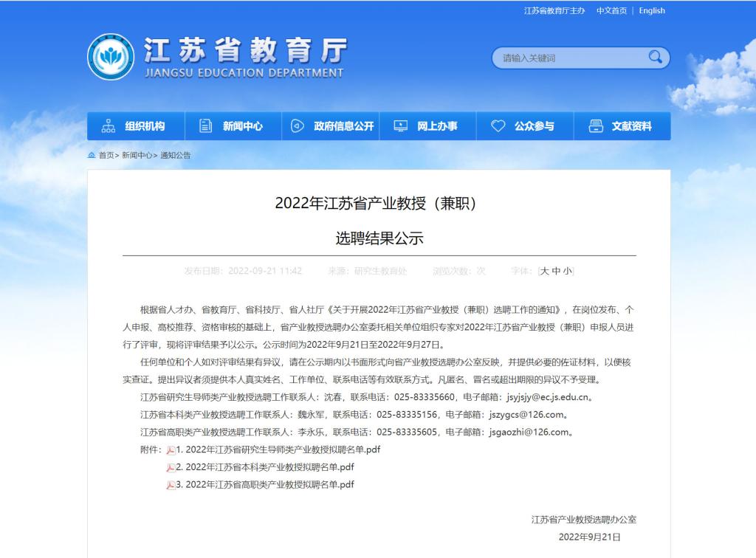Screen dimensions: 756x558
Task: Select large font size 大
Action: [545, 271]
